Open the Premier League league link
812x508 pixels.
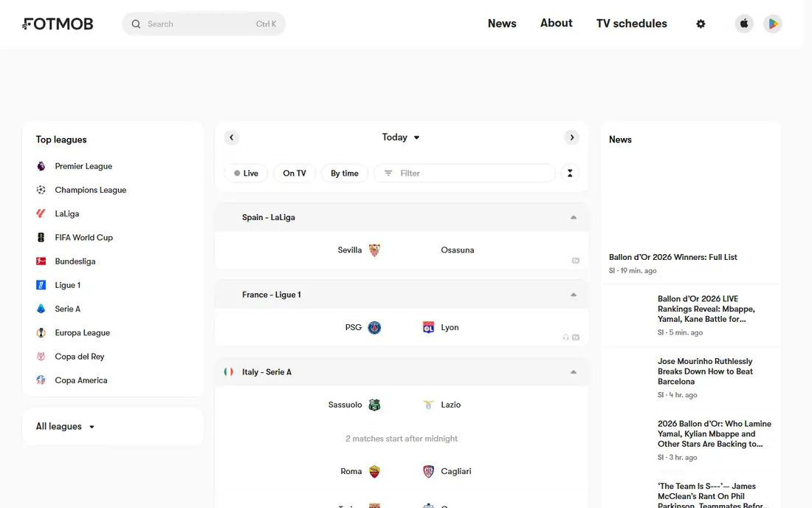pos(83,166)
